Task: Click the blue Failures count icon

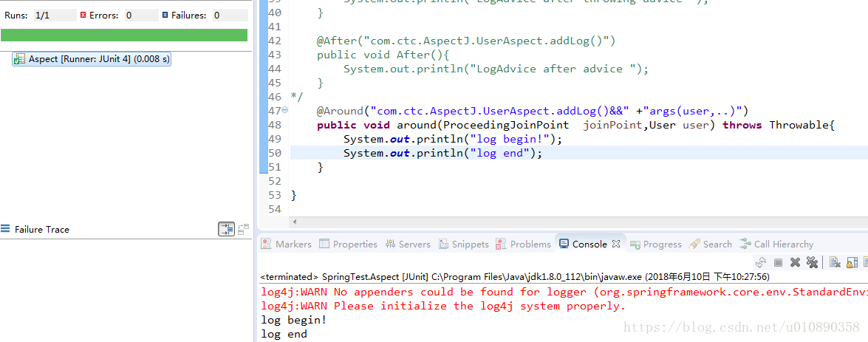Action: [165, 16]
